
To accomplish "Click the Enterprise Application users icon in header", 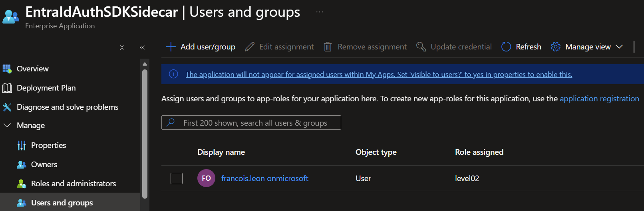I will (x=11, y=17).
